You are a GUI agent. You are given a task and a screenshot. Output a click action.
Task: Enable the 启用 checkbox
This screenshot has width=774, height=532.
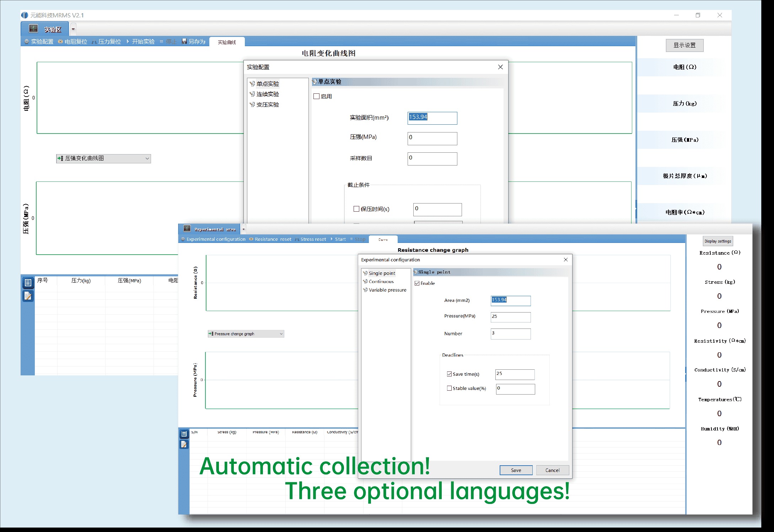pyautogui.click(x=317, y=96)
